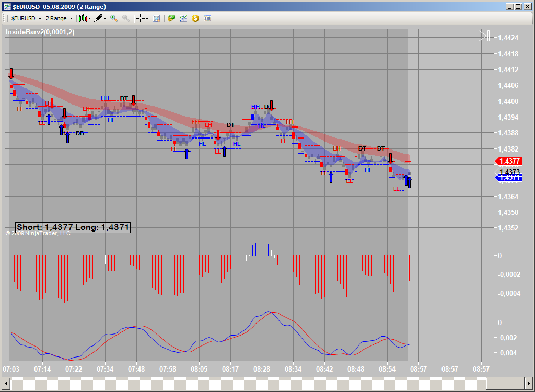Click the 08:17 time axis label
This screenshot has width=535, height=392.
tap(230, 369)
